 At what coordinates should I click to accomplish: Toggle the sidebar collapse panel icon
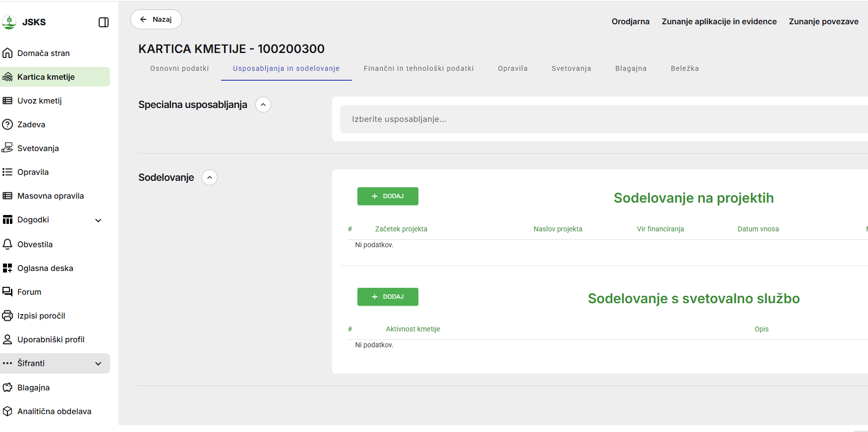104,22
